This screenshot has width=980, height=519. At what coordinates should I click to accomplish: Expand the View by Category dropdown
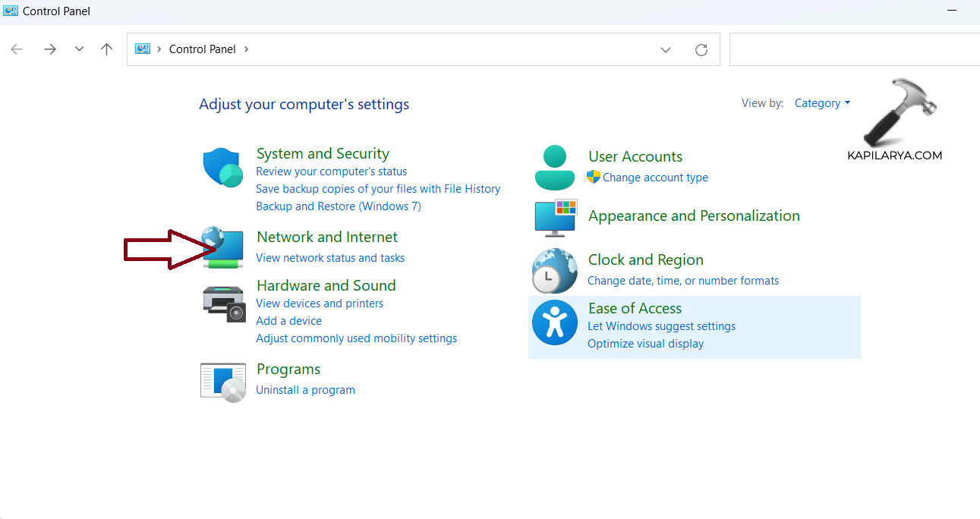[822, 103]
